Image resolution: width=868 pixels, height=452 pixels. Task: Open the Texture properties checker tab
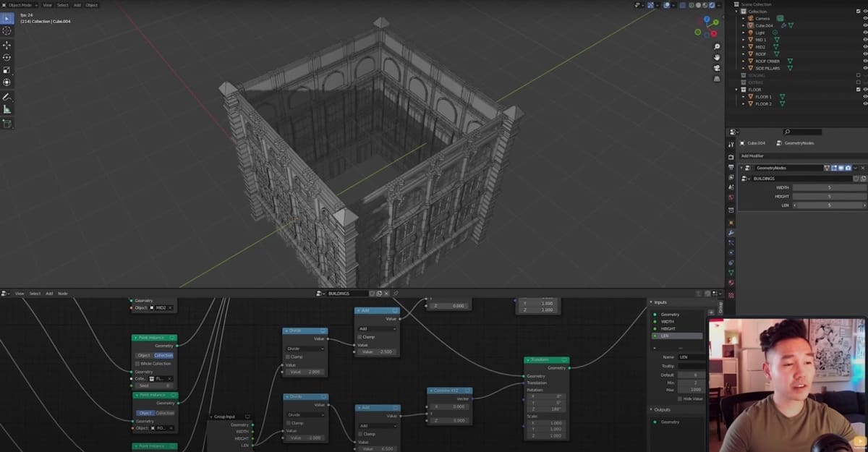[731, 295]
